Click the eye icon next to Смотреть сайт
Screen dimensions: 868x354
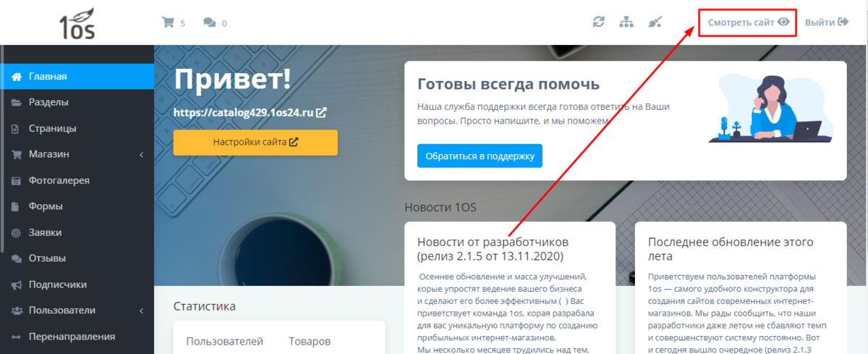(x=783, y=22)
